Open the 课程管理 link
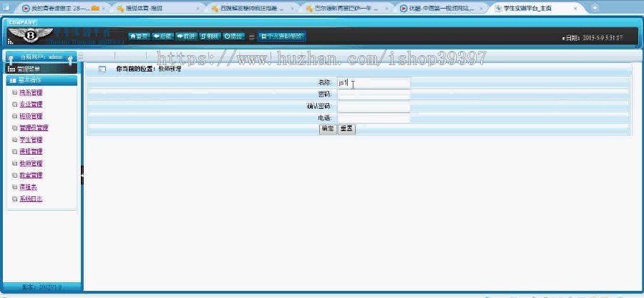 [x=31, y=152]
